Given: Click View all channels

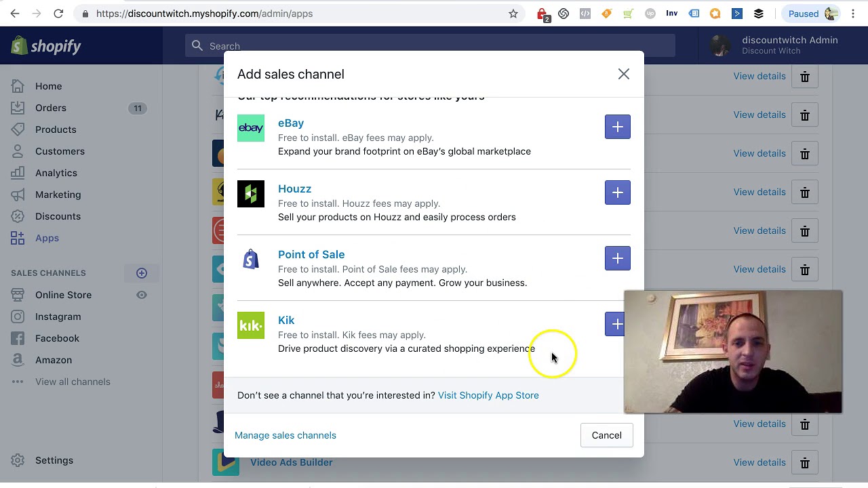Looking at the screenshot, I should (73, 382).
